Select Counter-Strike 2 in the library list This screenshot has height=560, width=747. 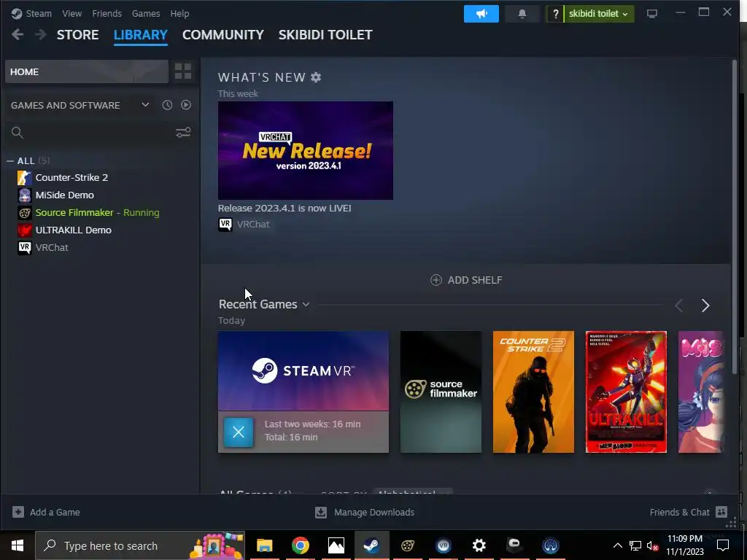(x=71, y=178)
